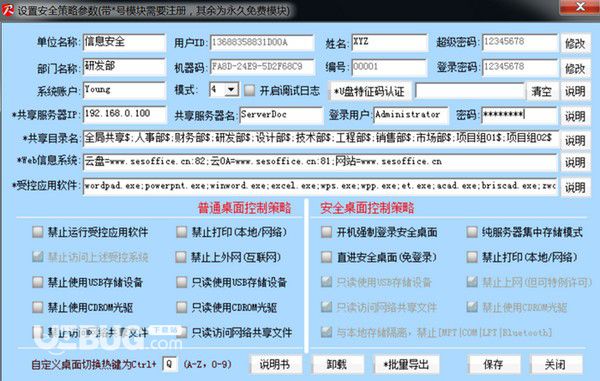Toggle 禁止上外网(互联网) checkbox
This screenshot has width=600, height=381.
tap(181, 257)
